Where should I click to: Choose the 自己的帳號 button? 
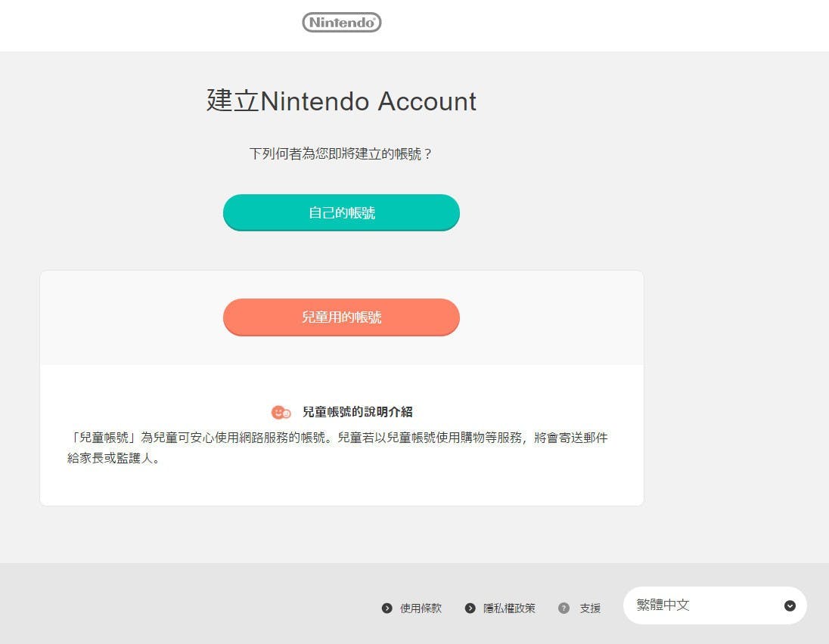342,212
